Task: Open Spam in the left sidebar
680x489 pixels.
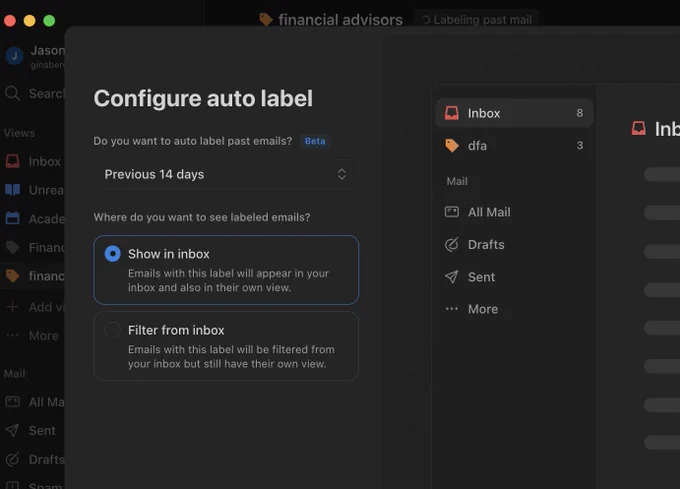Action: [33, 484]
